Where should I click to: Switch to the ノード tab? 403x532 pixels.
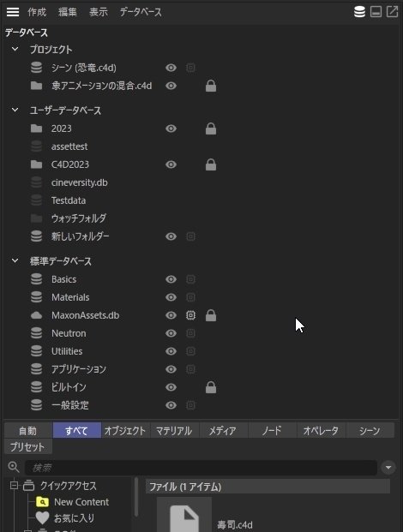point(272,431)
